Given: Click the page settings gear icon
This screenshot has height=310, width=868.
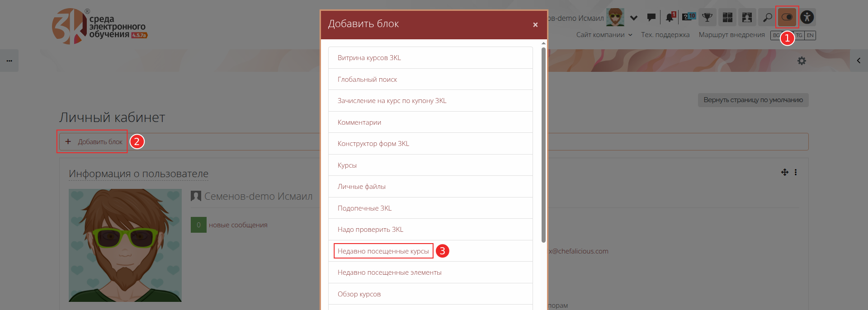Looking at the screenshot, I should point(802,61).
